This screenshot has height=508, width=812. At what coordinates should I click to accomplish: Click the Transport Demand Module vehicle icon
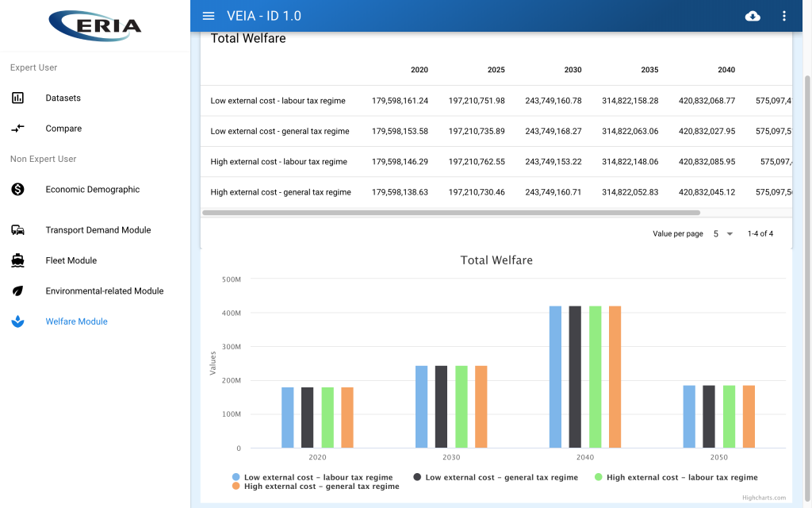(17, 229)
